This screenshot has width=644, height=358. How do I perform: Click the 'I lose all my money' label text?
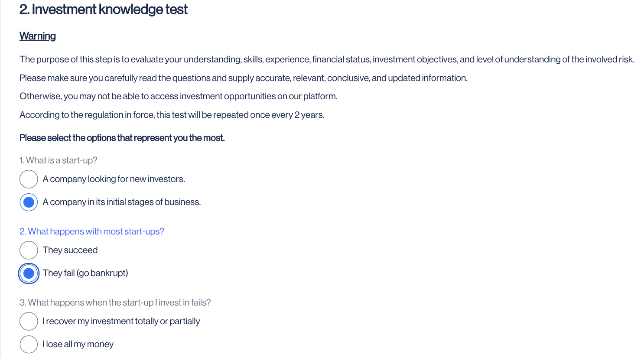[78, 344]
